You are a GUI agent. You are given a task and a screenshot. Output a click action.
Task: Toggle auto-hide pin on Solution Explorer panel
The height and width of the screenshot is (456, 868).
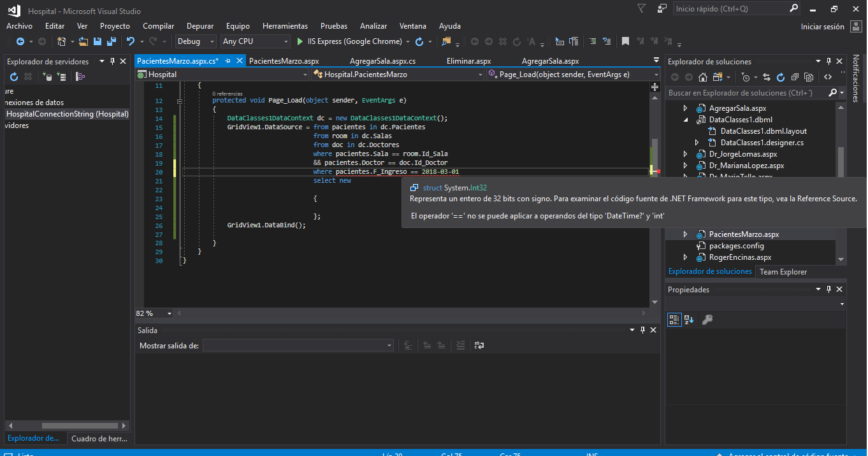click(828, 61)
